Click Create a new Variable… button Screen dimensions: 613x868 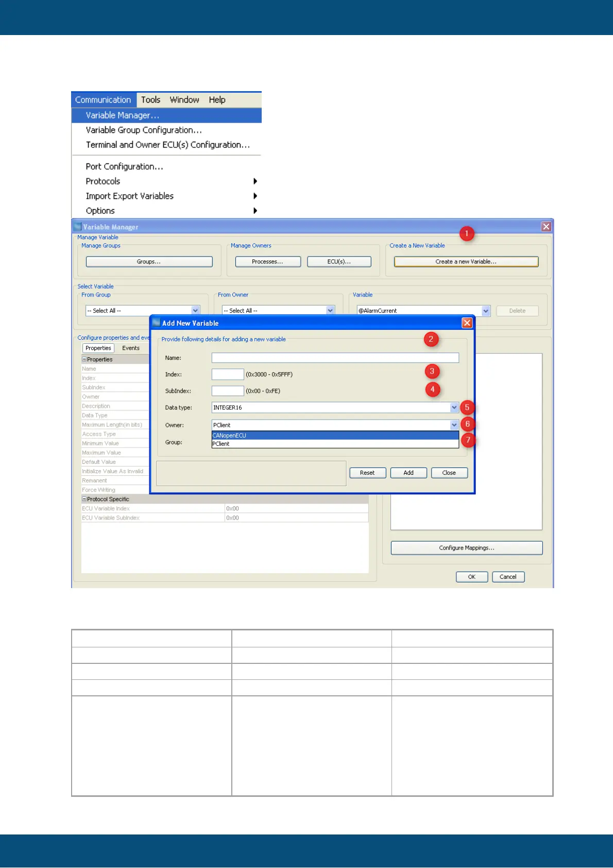[466, 262]
